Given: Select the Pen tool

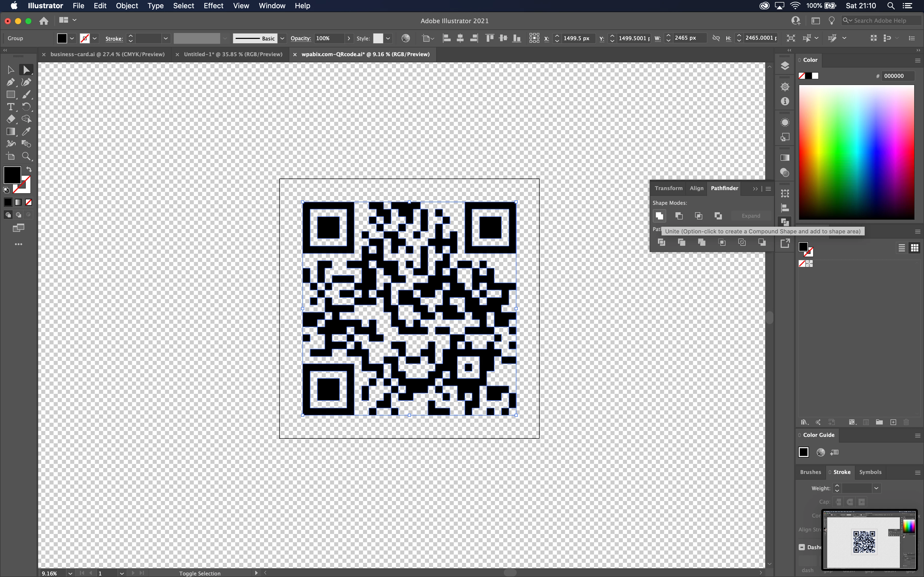Looking at the screenshot, I should (x=10, y=82).
